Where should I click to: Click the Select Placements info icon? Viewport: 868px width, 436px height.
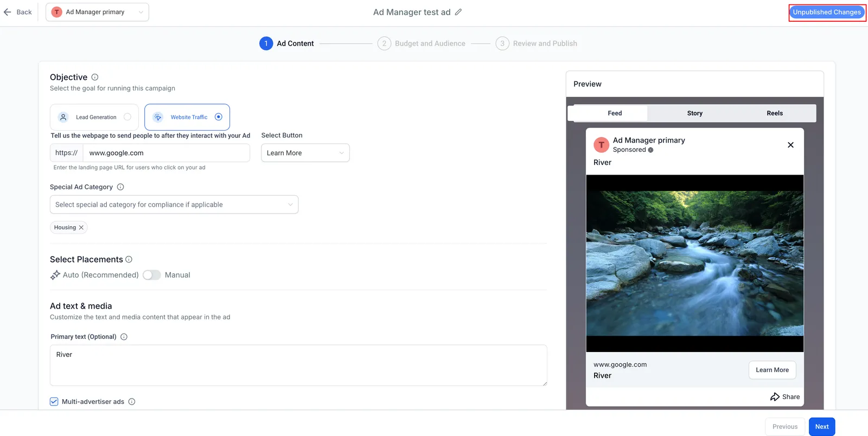129,259
